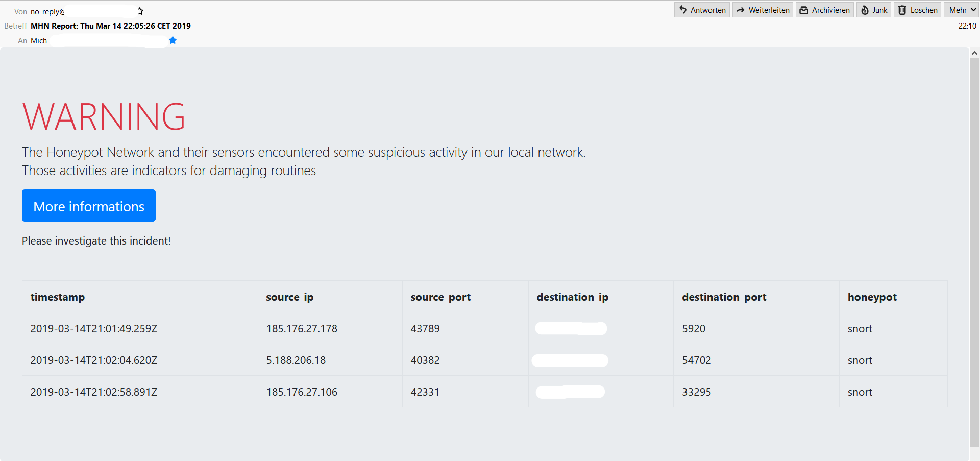This screenshot has width=980, height=461.
Task: Click snort in the 5920 row
Action: click(860, 329)
